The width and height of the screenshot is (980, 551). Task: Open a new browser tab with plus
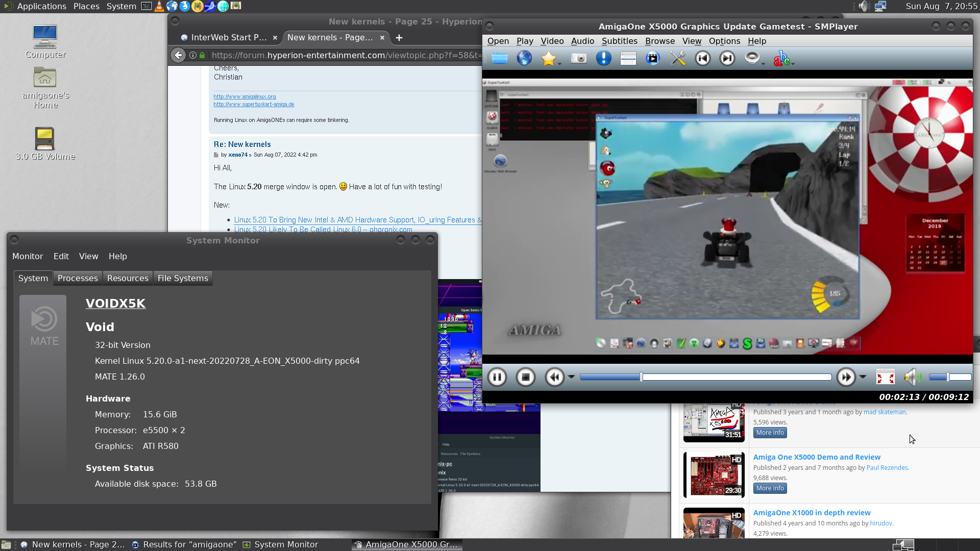399,38
